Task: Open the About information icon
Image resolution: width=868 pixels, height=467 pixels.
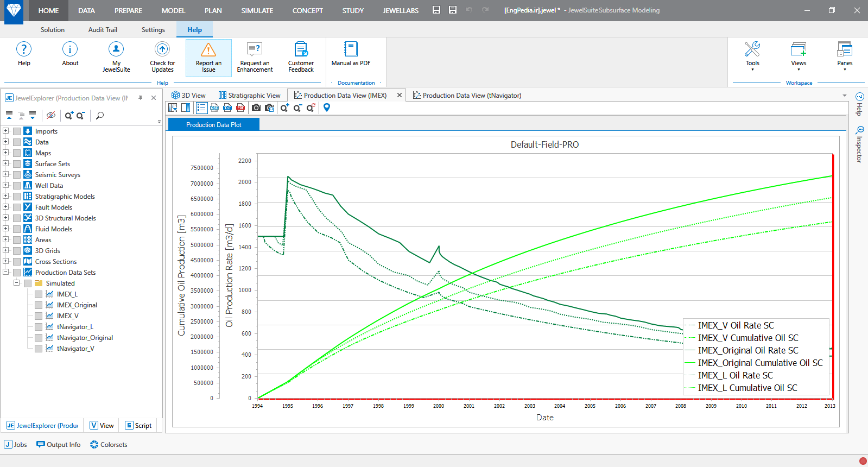Action: [70, 49]
